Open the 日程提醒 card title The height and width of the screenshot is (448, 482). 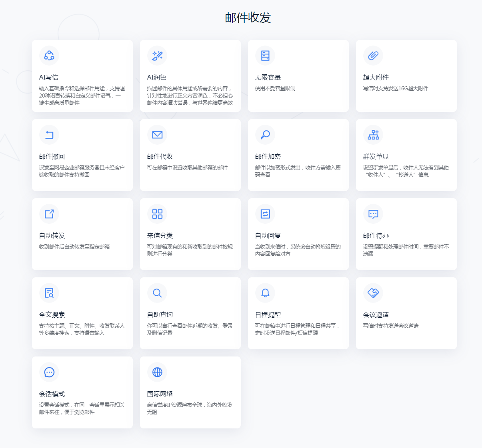(x=268, y=315)
